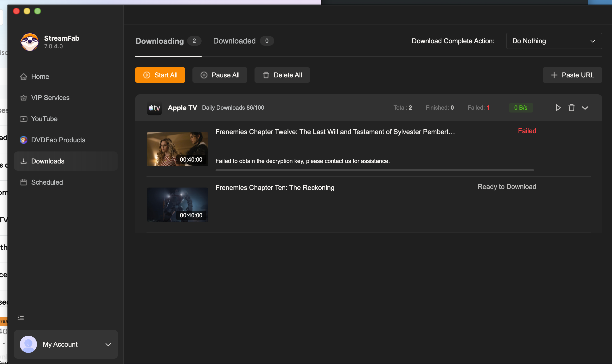Click the play icon on Start All

click(x=147, y=75)
